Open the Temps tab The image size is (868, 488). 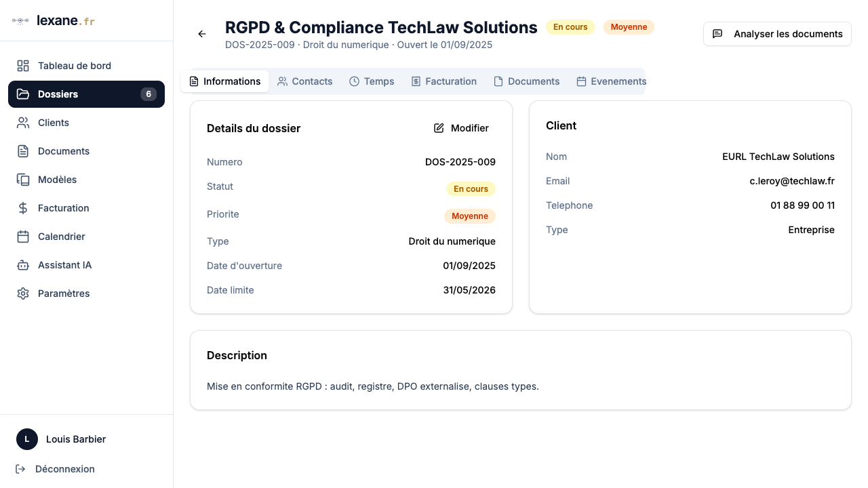tap(372, 81)
